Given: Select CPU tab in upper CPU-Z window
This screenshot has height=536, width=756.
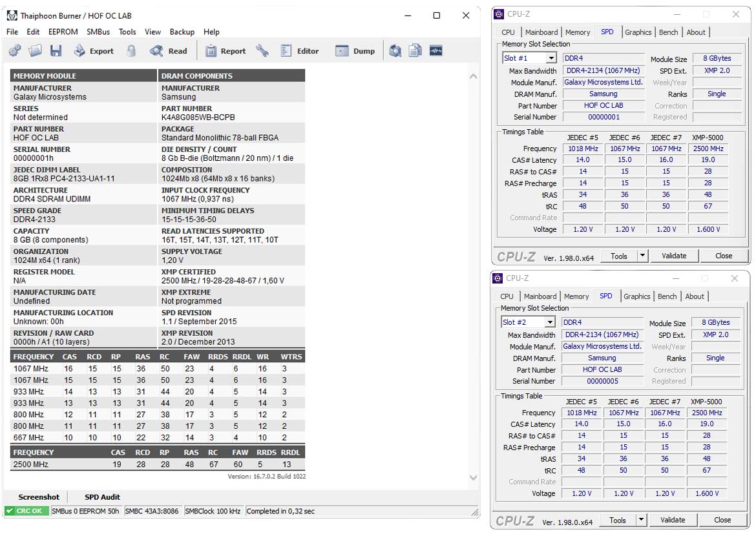Looking at the screenshot, I should [x=508, y=32].
